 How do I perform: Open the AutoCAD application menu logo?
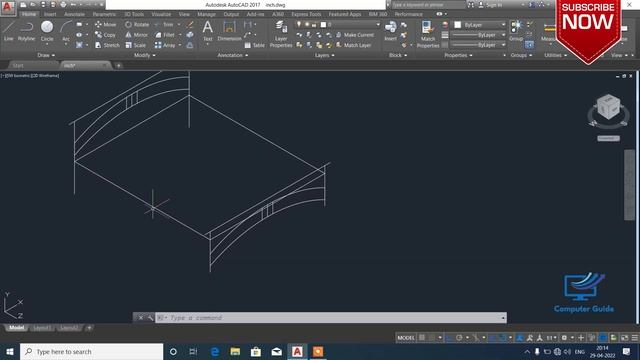(8, 7)
